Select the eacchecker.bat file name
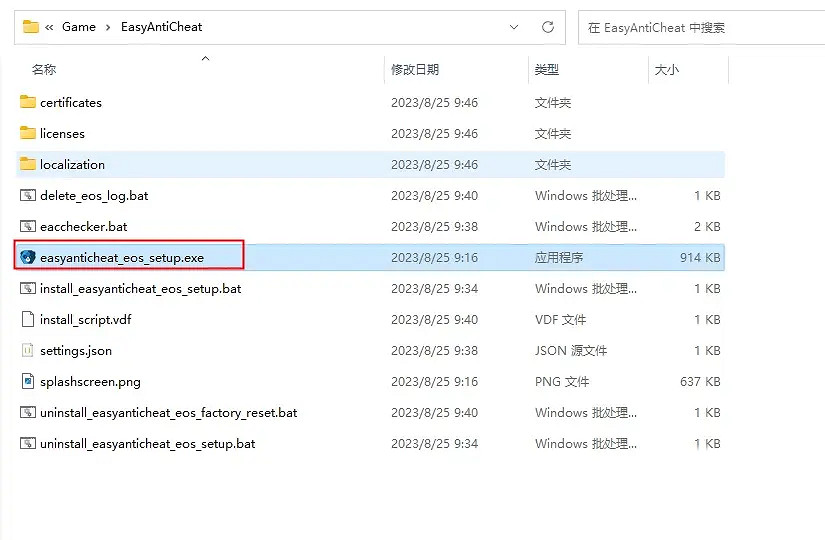Image resolution: width=825 pixels, height=540 pixels. 84,226
